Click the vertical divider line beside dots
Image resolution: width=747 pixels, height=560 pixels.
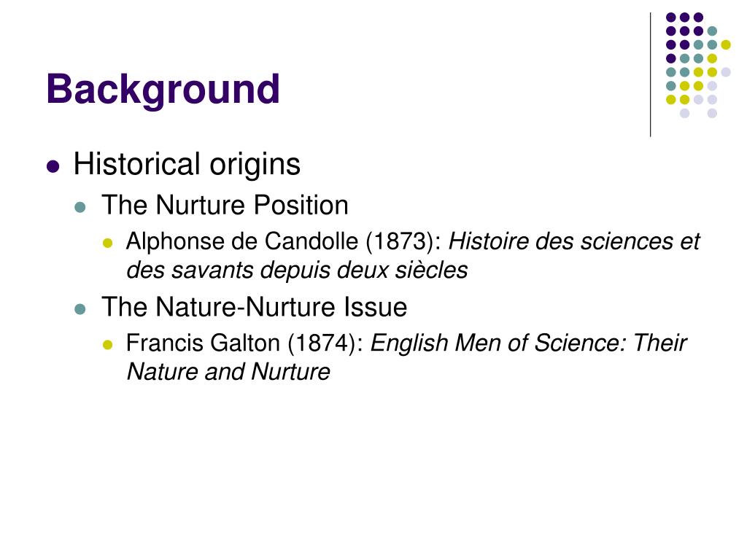click(x=650, y=75)
